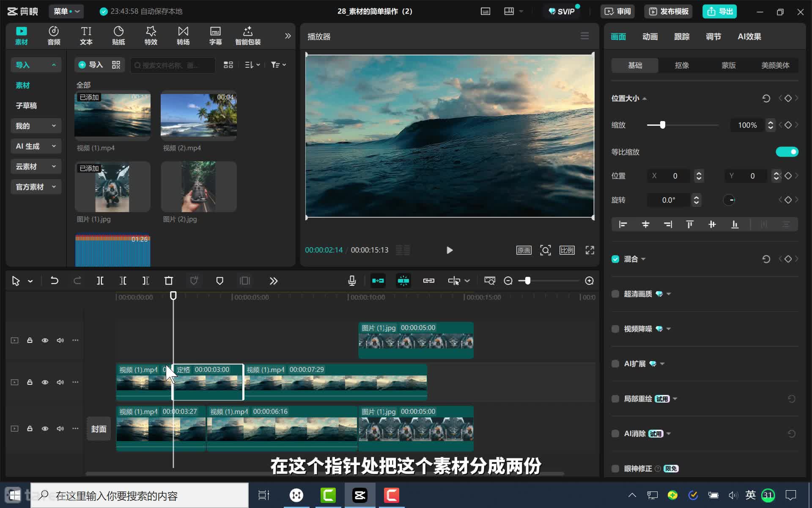This screenshot has height=508, width=812.
Task: Toggle the 等比缩放 uniform scale switch
Action: 787,152
